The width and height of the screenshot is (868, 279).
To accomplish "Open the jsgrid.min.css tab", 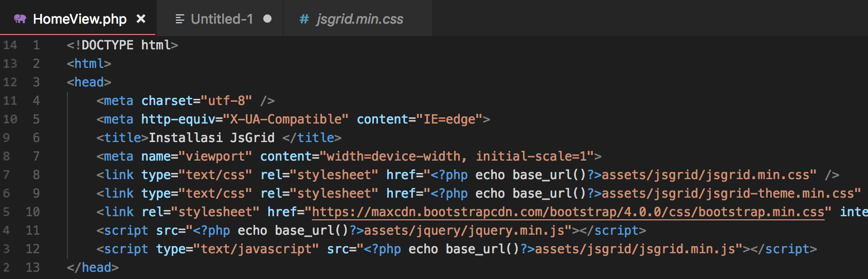I will click(351, 18).
